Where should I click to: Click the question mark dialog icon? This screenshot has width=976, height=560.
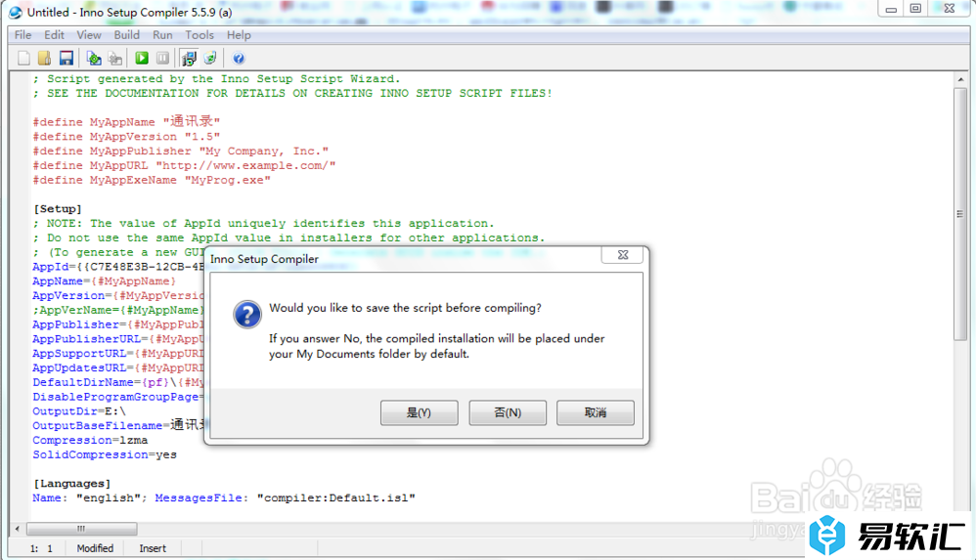pos(247,315)
